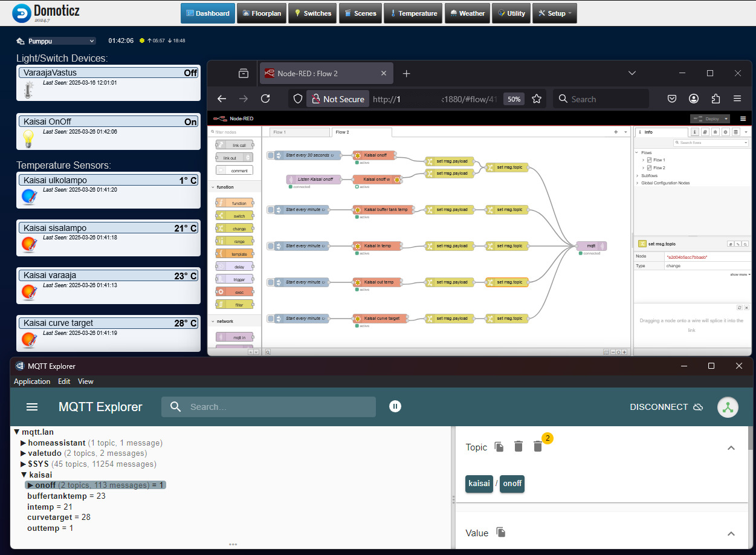Open the MQTT Explorer hamburger menu
The width and height of the screenshot is (756, 555).
coord(32,407)
